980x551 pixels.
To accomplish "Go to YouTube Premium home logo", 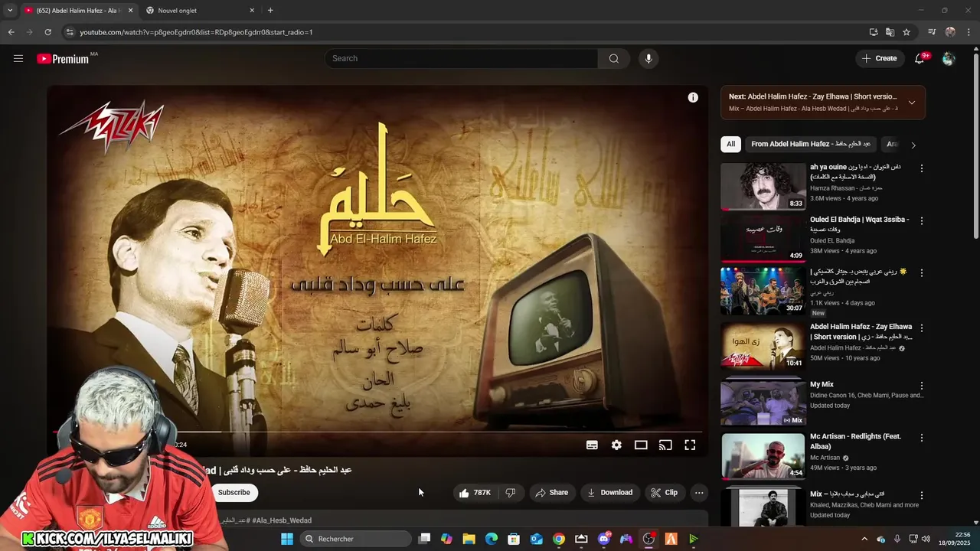I will tap(63, 59).
